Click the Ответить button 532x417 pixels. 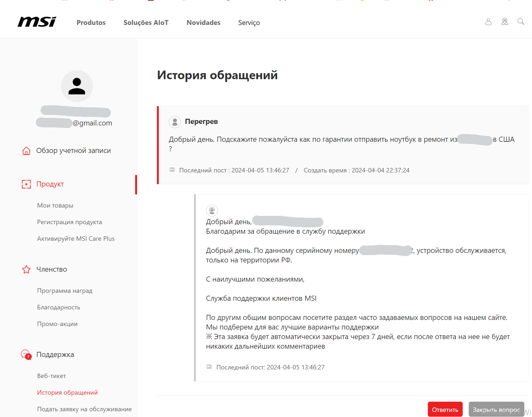[445, 409]
